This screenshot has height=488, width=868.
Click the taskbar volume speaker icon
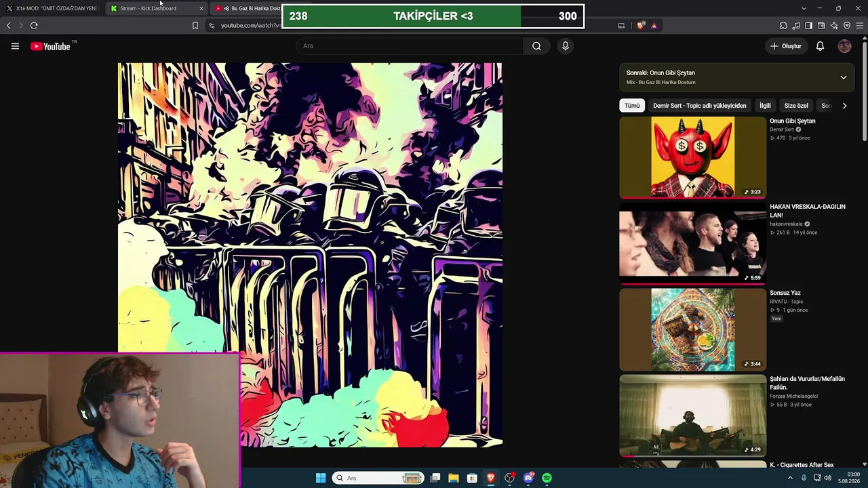coord(827,478)
